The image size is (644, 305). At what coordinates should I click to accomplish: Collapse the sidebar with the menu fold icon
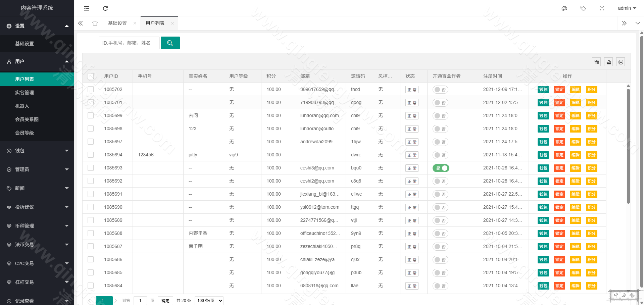(x=87, y=8)
